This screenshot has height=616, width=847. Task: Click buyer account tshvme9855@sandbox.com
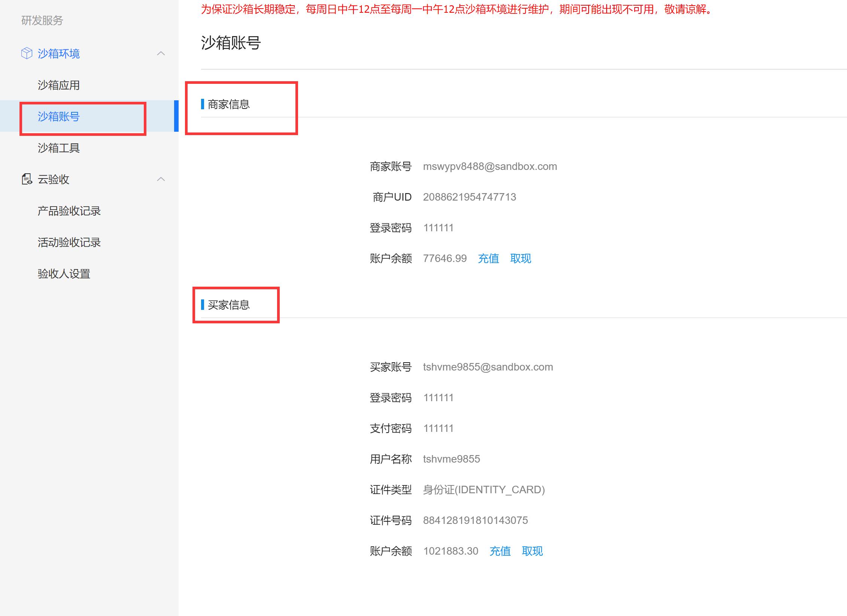488,367
